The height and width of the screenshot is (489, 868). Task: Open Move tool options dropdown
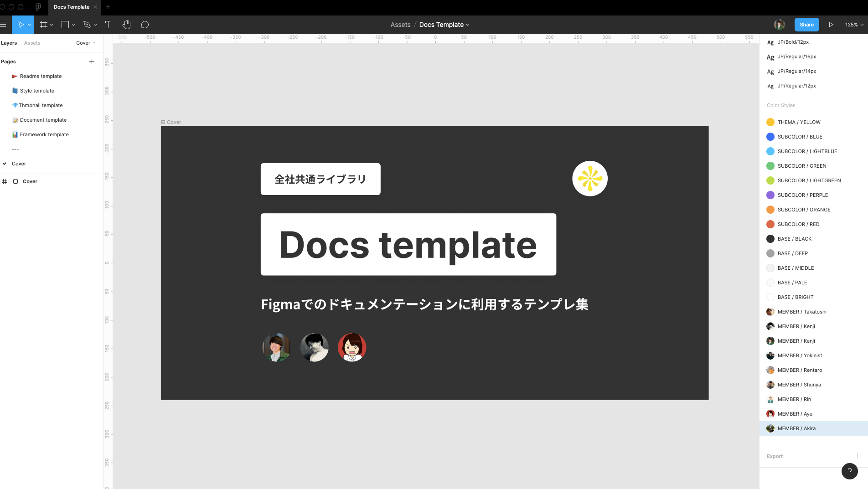click(x=30, y=25)
